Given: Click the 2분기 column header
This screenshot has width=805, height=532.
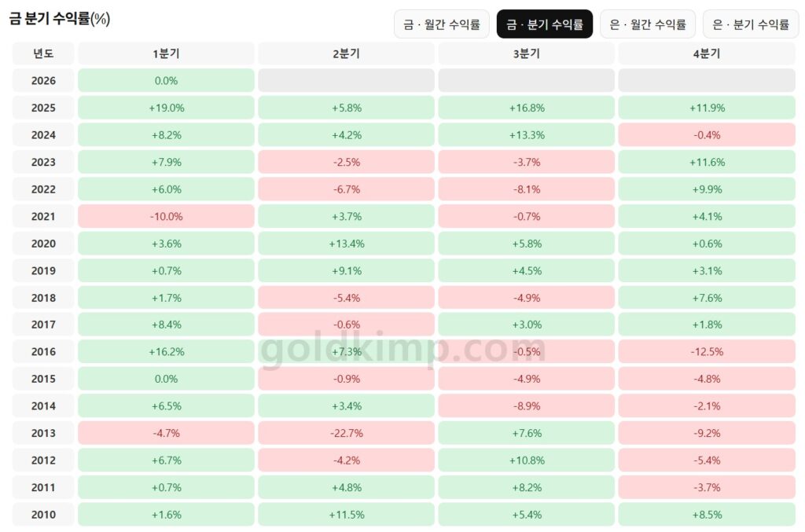Looking at the screenshot, I should tap(344, 53).
